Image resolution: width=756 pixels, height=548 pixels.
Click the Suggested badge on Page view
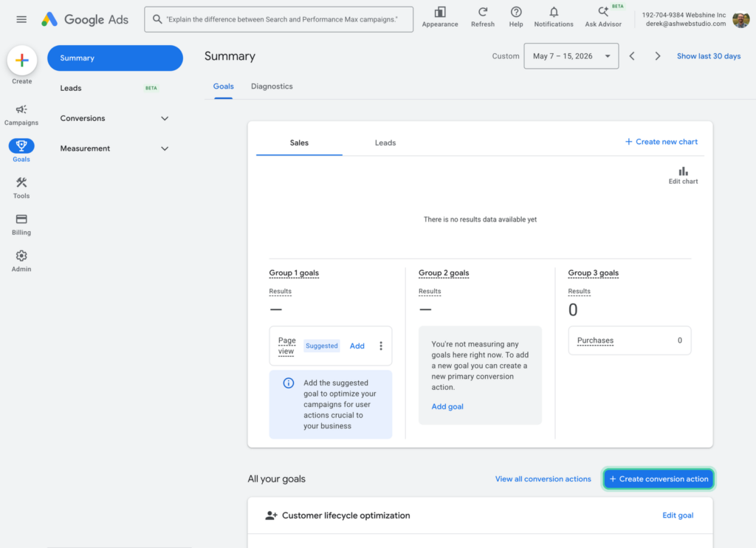pyautogui.click(x=322, y=346)
